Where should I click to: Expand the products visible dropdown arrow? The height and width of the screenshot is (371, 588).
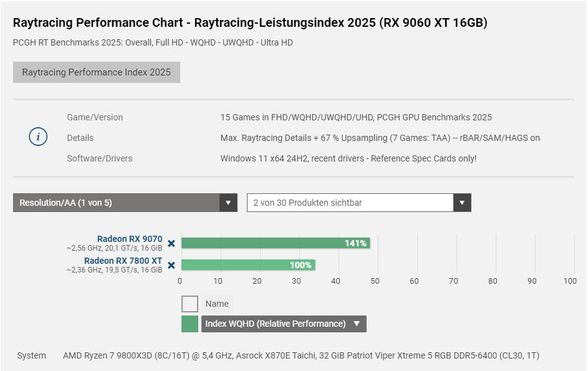point(462,203)
